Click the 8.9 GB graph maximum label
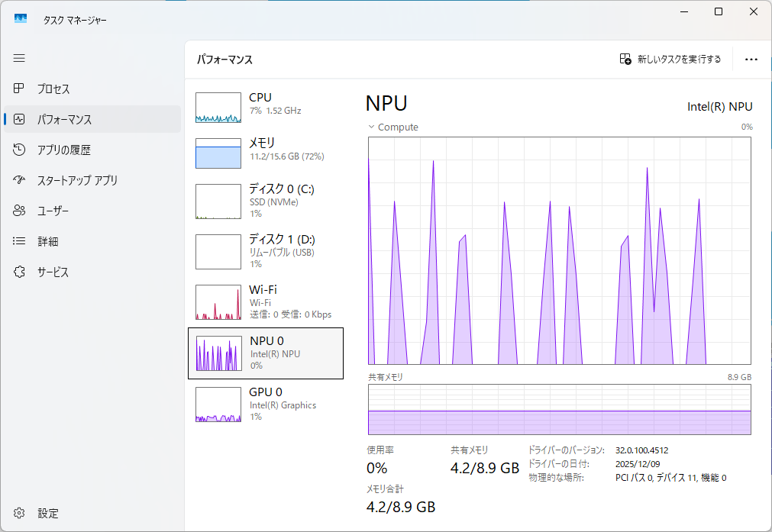This screenshot has width=772, height=532. click(x=739, y=377)
